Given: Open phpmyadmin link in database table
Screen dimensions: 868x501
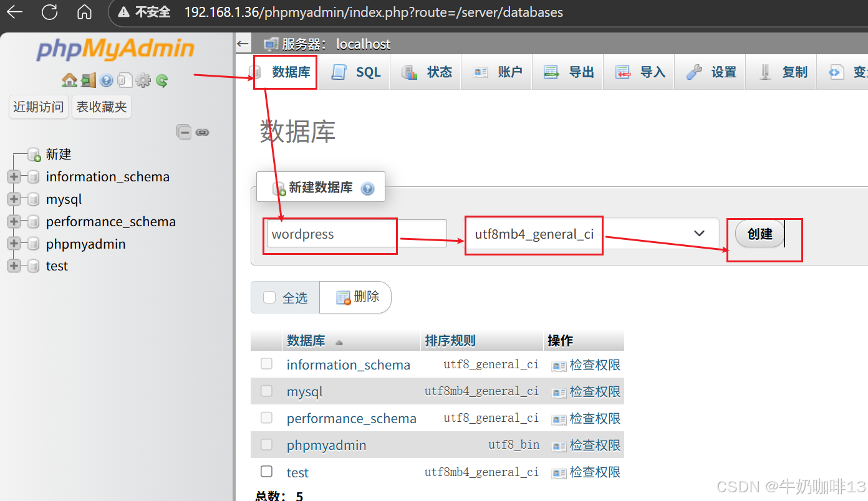Looking at the screenshot, I should coord(326,446).
